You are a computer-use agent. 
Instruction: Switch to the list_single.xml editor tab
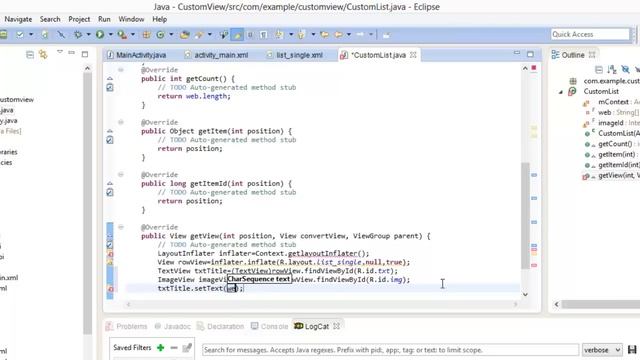coord(295,55)
